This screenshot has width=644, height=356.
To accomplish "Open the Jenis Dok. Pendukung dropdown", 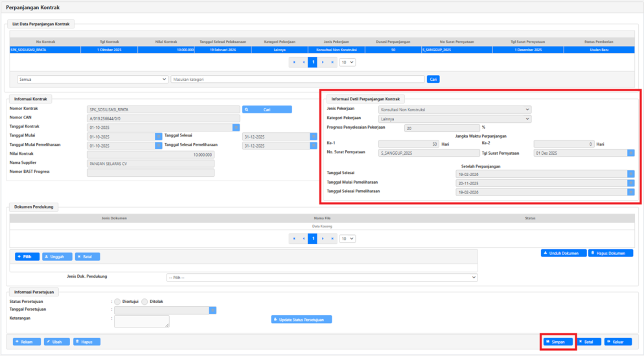I will (321, 277).
